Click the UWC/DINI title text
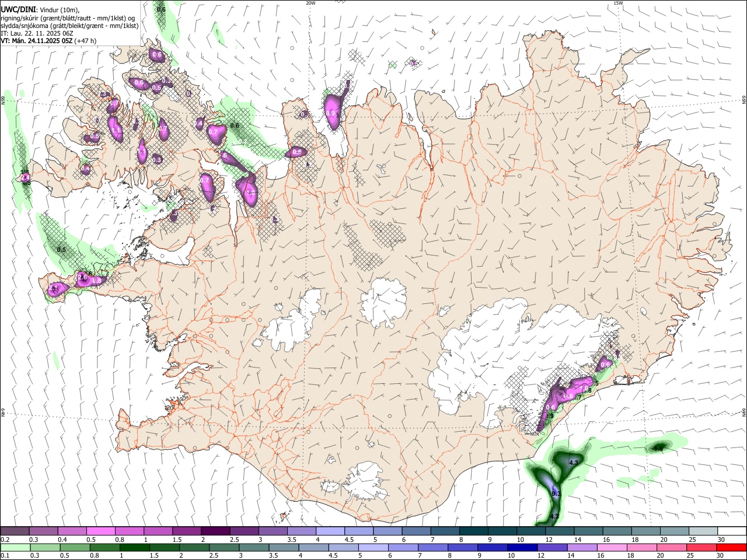 [18, 9]
